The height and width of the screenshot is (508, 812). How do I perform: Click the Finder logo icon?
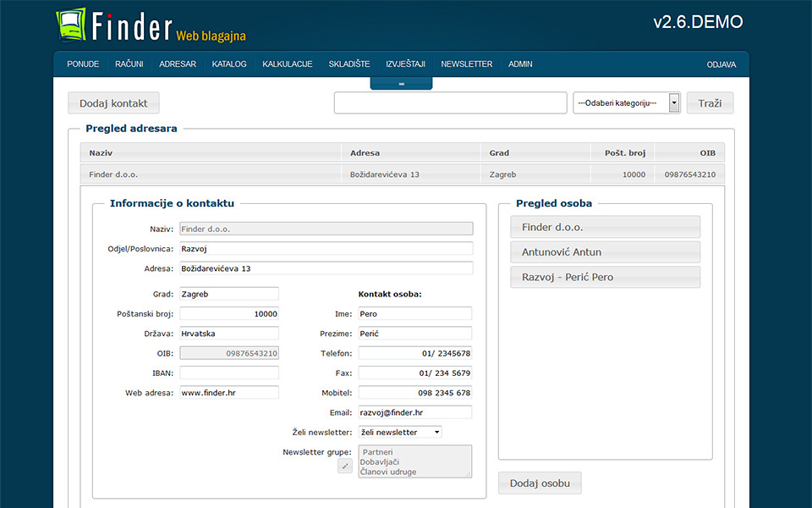[x=72, y=25]
